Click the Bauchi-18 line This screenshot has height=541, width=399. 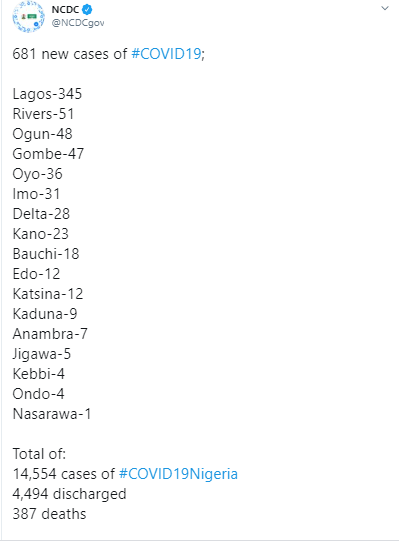(x=46, y=254)
